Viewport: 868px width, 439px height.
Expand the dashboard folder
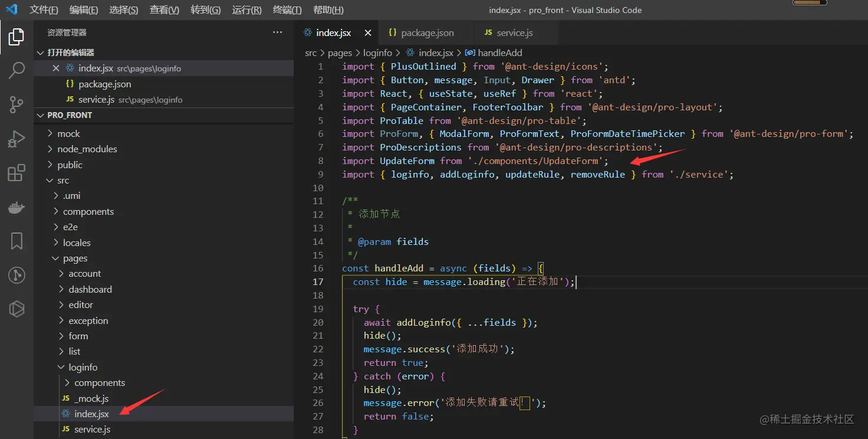click(x=90, y=289)
